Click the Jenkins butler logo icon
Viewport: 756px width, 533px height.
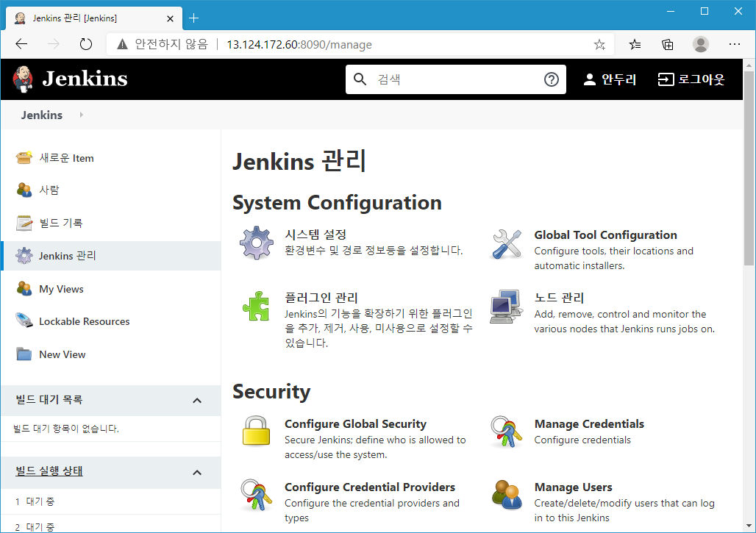pyautogui.click(x=23, y=79)
